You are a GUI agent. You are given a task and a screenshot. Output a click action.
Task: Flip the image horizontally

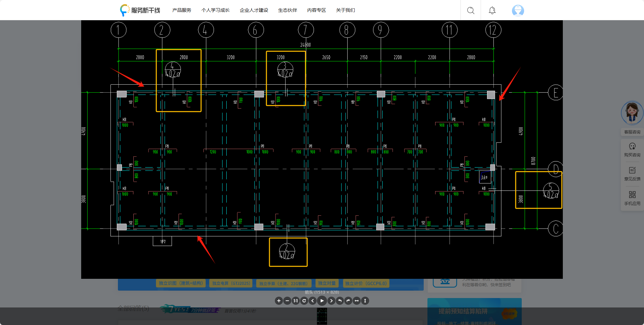tap(357, 301)
